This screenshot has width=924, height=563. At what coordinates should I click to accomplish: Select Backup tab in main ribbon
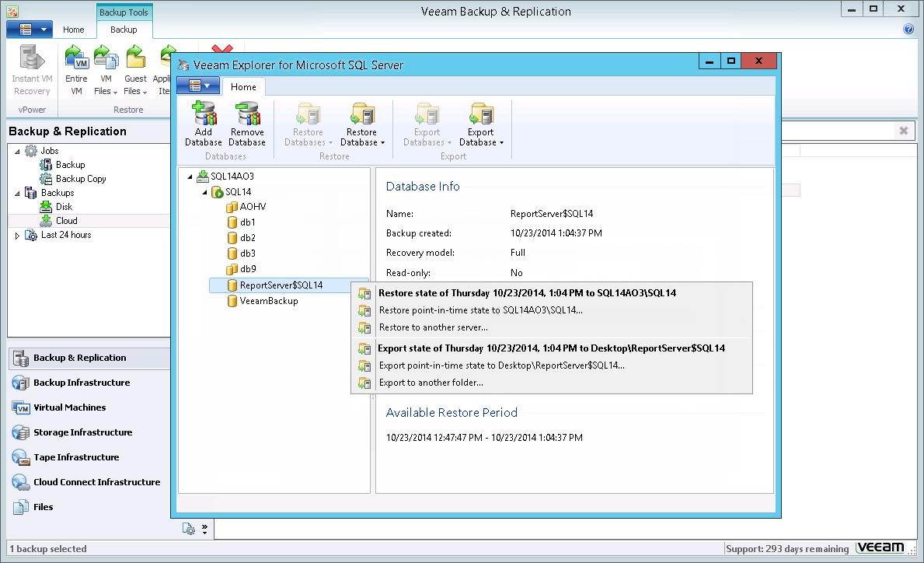click(124, 30)
